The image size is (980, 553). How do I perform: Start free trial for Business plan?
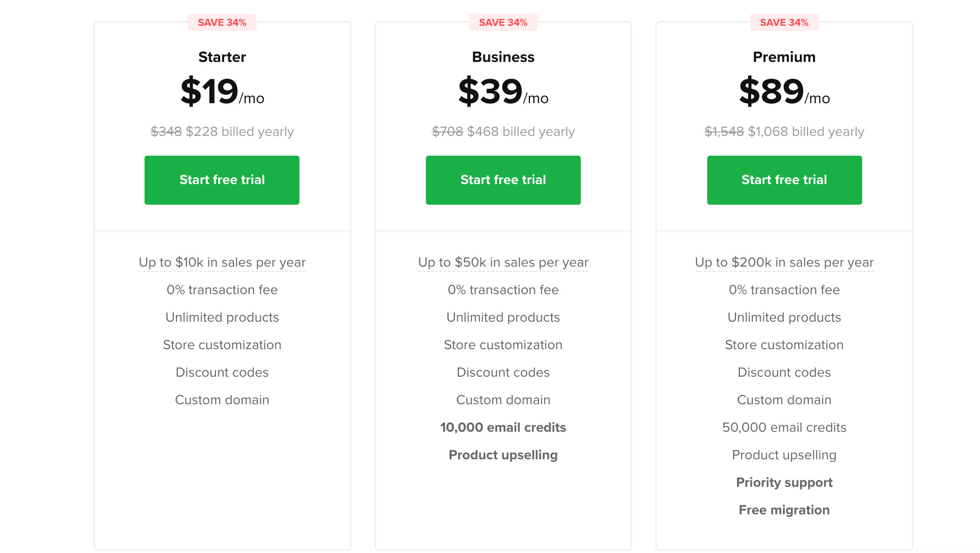click(503, 180)
